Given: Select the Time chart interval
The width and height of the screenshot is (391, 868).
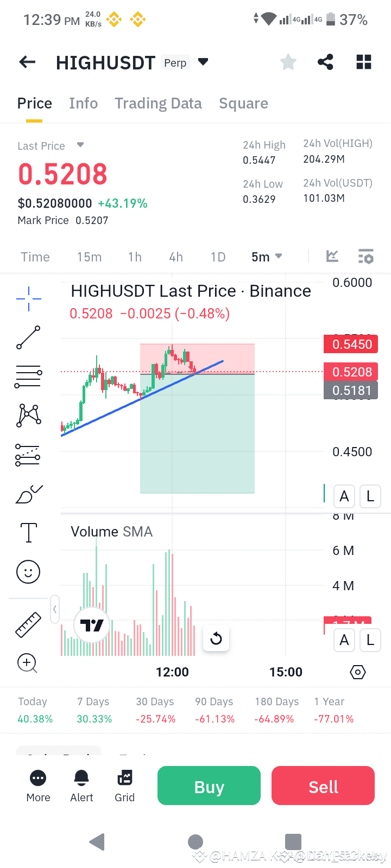Looking at the screenshot, I should (35, 257).
